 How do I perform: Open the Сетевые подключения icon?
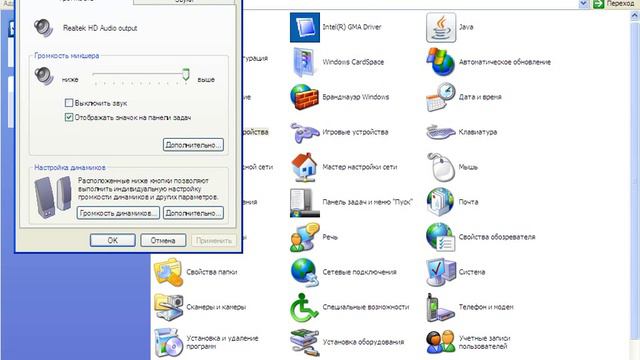point(304,272)
